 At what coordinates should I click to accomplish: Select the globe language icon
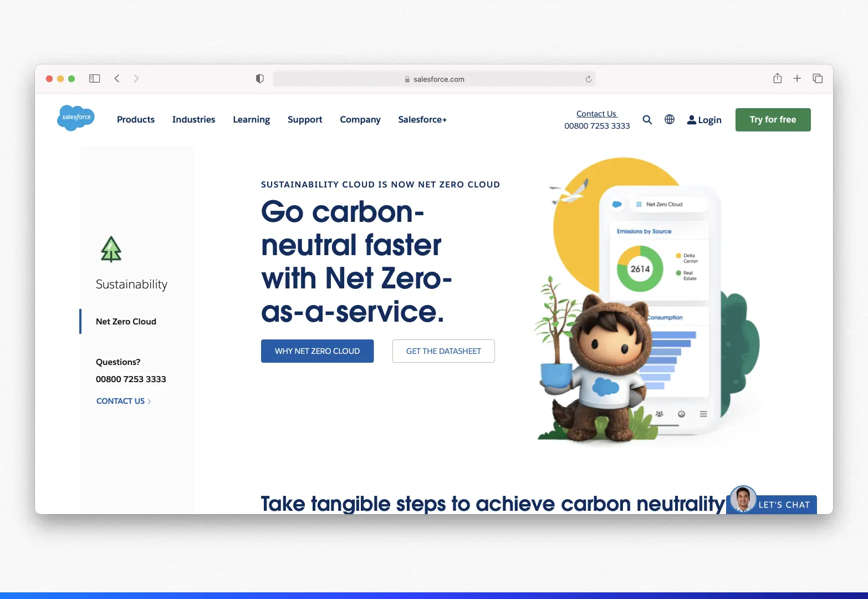[x=669, y=119]
